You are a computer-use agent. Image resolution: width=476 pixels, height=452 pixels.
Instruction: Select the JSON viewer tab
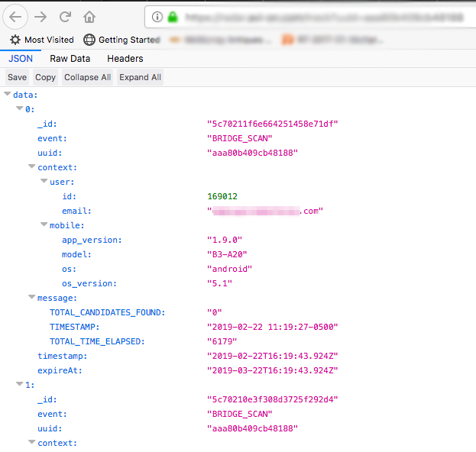click(20, 58)
